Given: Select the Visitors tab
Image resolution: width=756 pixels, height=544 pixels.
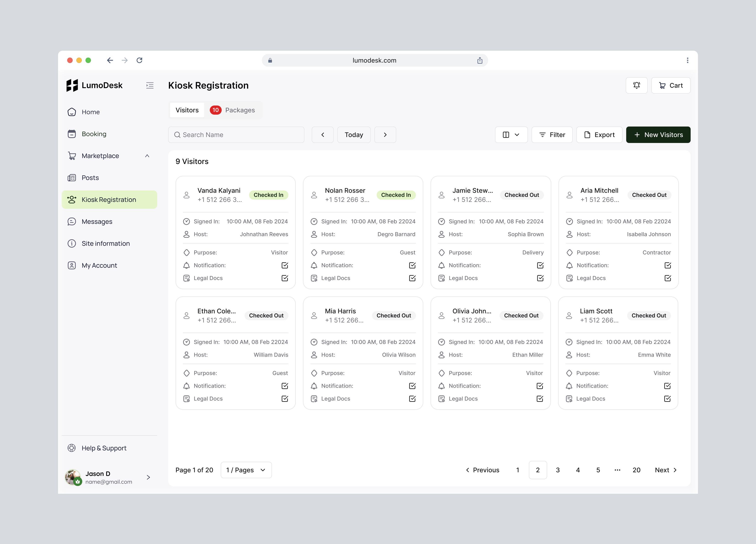Looking at the screenshot, I should tap(187, 110).
